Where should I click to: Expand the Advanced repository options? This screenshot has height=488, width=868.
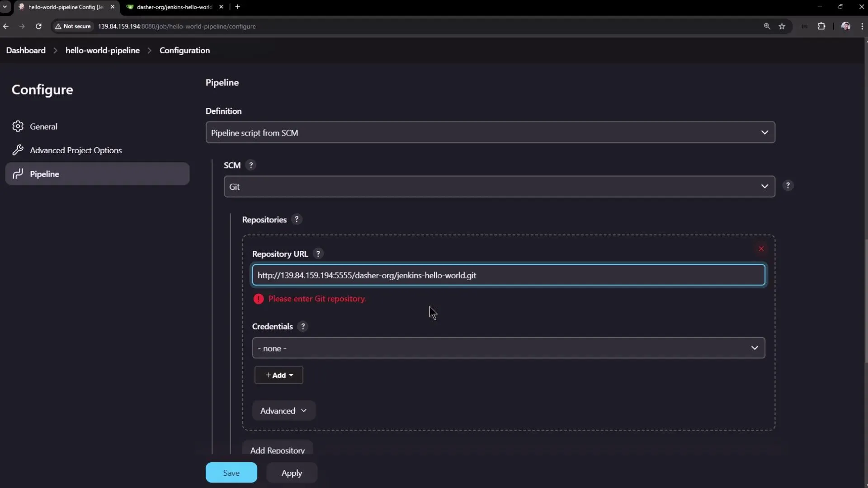click(x=283, y=411)
